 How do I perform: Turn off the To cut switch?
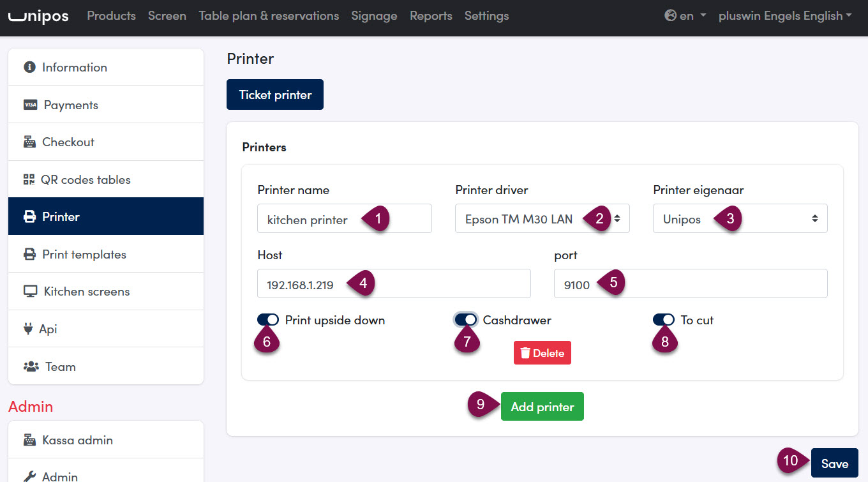(x=664, y=319)
